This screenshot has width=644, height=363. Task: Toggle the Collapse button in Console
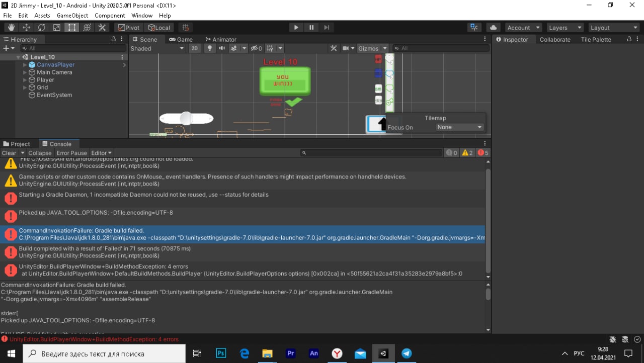pyautogui.click(x=40, y=153)
